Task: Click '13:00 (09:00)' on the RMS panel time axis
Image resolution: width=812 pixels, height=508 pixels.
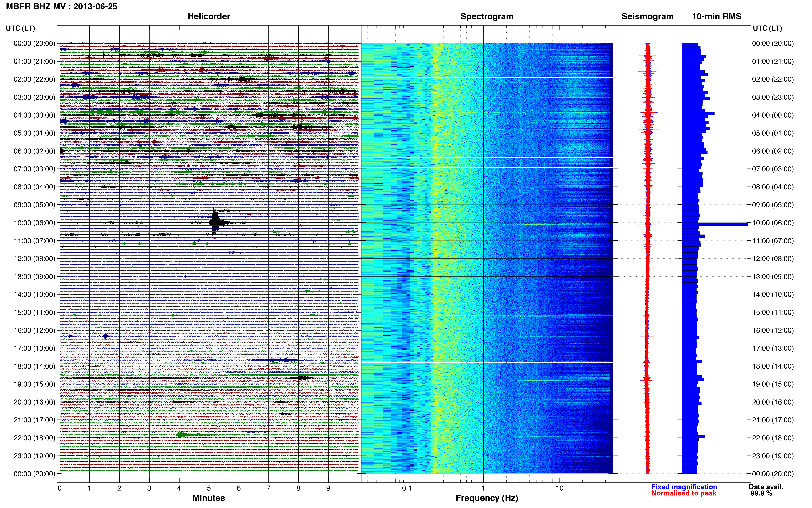Action: click(x=773, y=277)
